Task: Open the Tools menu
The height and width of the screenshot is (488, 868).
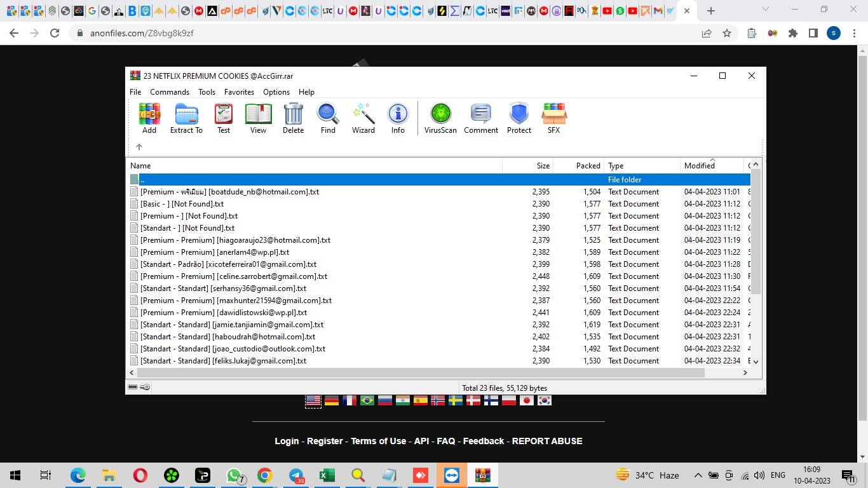Action: [207, 92]
